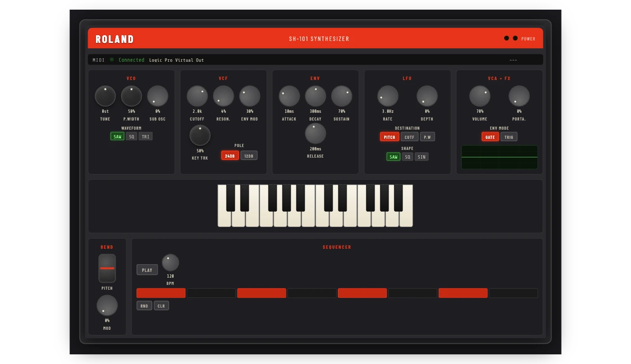Viewport: 631px width, 364px height.
Task: Click the "120" BPM value
Action: [170, 276]
